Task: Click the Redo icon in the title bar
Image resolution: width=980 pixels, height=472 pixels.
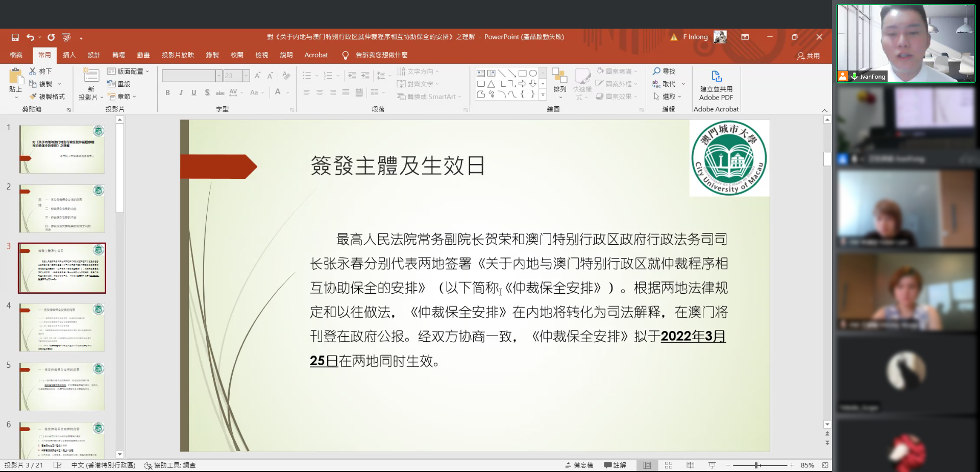Action: click(51, 37)
